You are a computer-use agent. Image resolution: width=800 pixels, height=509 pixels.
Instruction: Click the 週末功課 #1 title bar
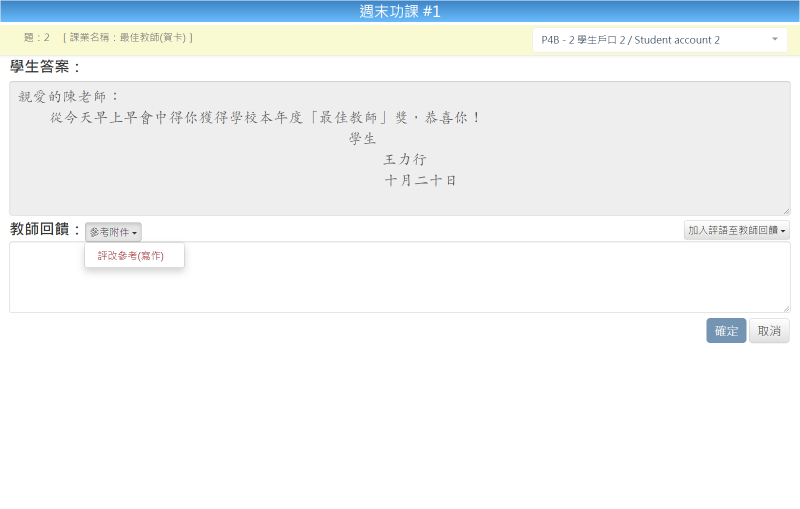(400, 12)
